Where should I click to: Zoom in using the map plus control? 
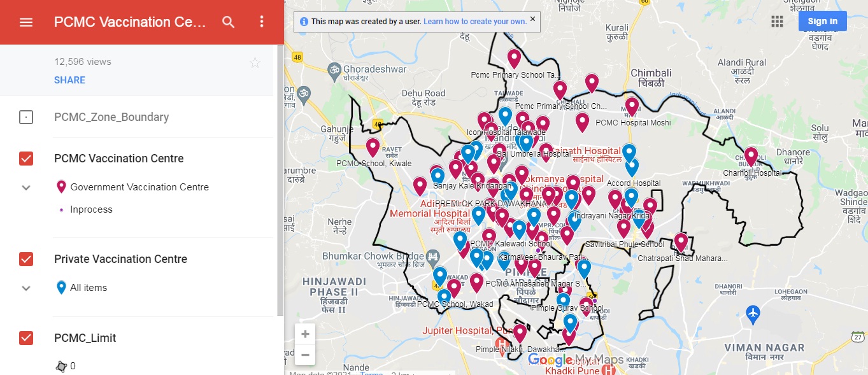(305, 333)
